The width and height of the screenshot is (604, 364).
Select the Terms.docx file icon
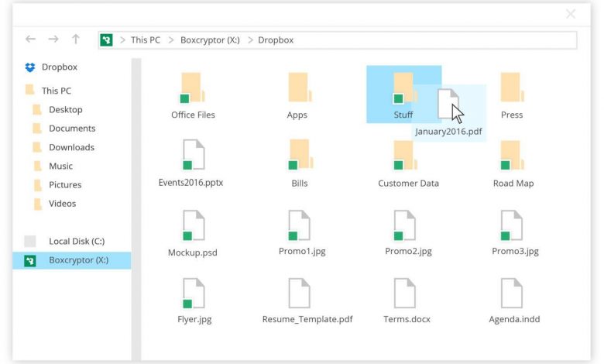pyautogui.click(x=404, y=293)
